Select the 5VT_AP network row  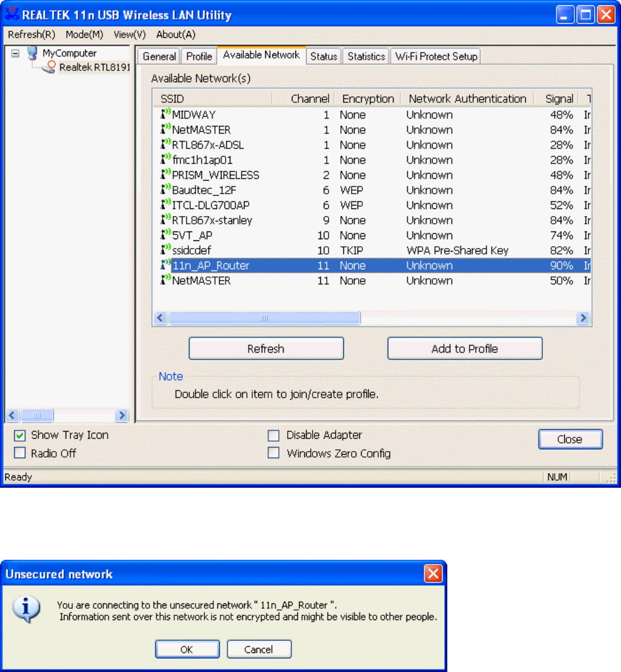[x=372, y=235]
